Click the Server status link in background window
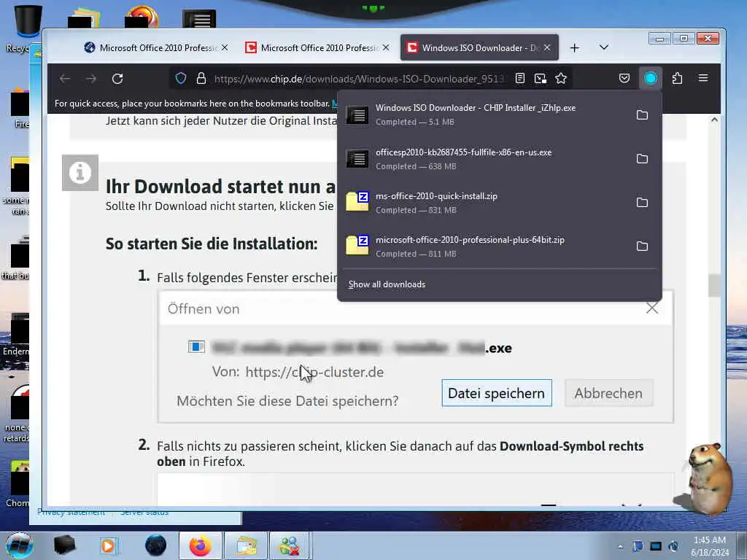Screen dimensions: 747x560 point(144,513)
